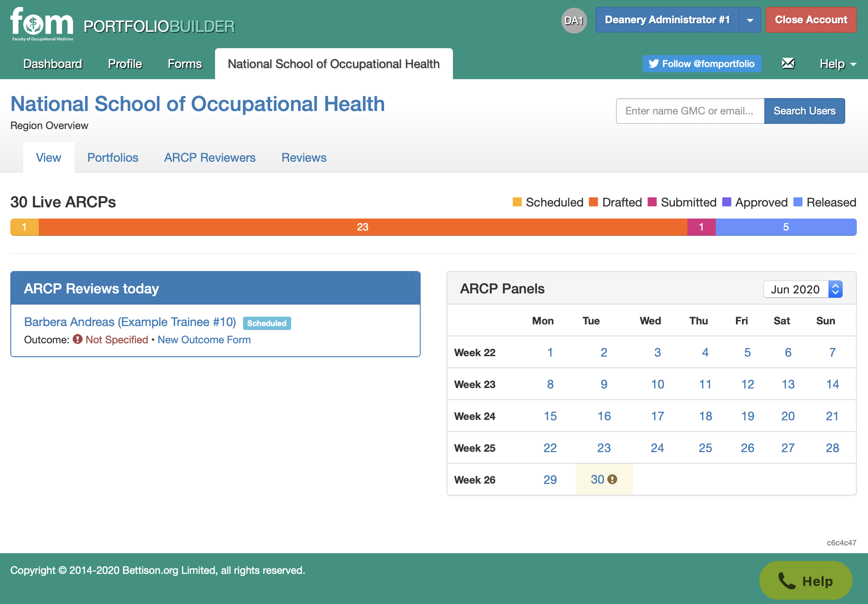Viewport: 868px width, 604px height.
Task: Click the Search Users button
Action: pos(804,111)
